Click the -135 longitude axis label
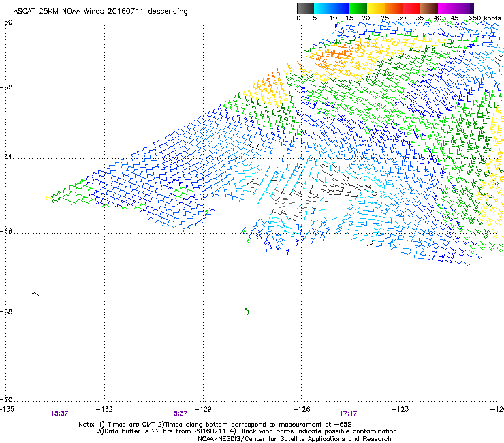The height and width of the screenshot is (443, 504). tap(7, 409)
